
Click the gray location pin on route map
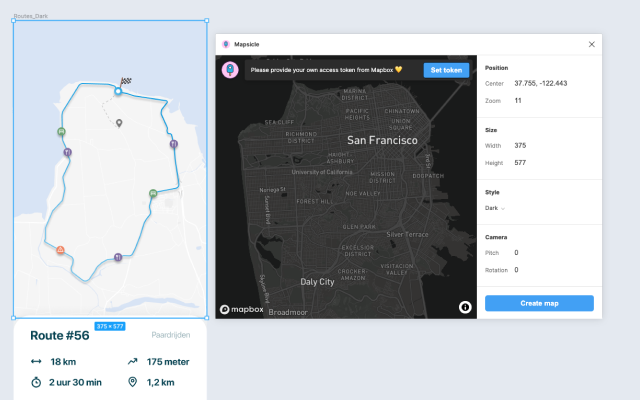[x=119, y=123]
